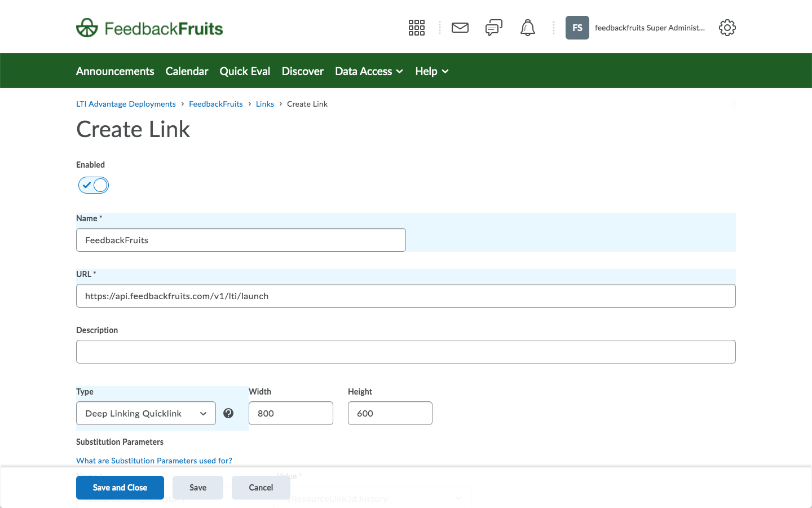Open the Calendar nav item
The width and height of the screenshot is (812, 508).
[x=187, y=71]
